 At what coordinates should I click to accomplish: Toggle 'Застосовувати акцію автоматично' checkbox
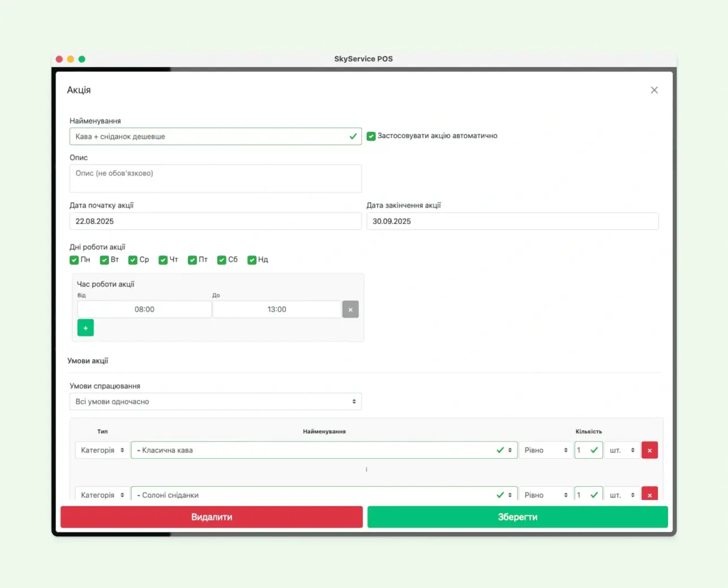point(371,136)
